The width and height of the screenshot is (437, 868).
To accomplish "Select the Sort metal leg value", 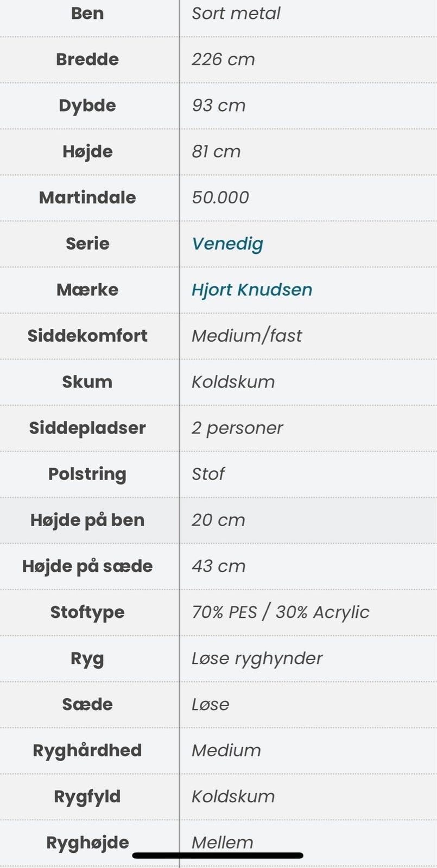I will point(236,14).
